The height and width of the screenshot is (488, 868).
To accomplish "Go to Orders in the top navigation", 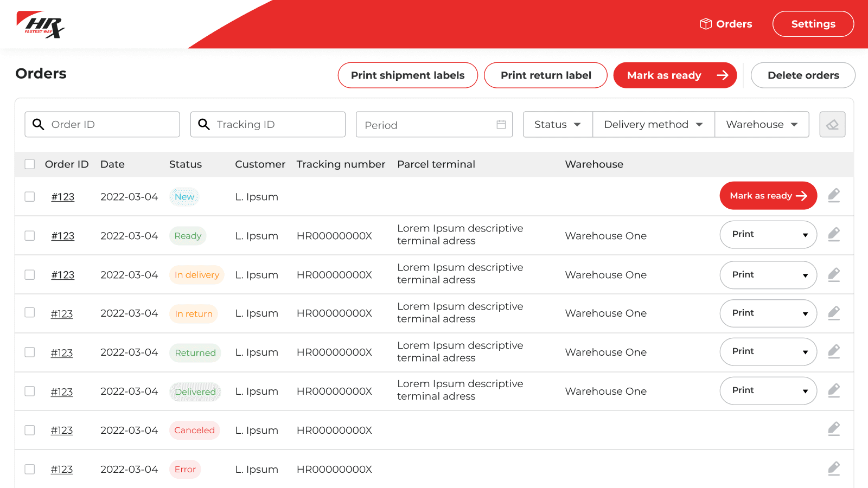I will coord(726,24).
